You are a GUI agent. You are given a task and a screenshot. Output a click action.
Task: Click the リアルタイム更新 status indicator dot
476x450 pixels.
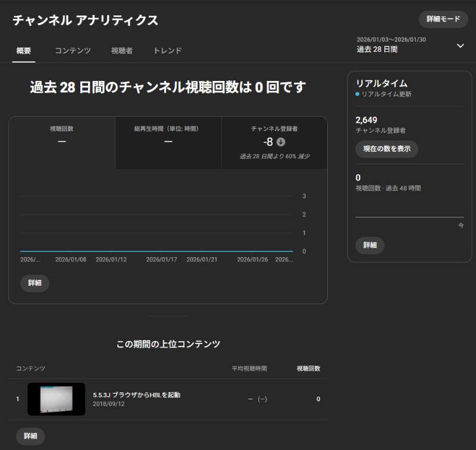point(358,94)
